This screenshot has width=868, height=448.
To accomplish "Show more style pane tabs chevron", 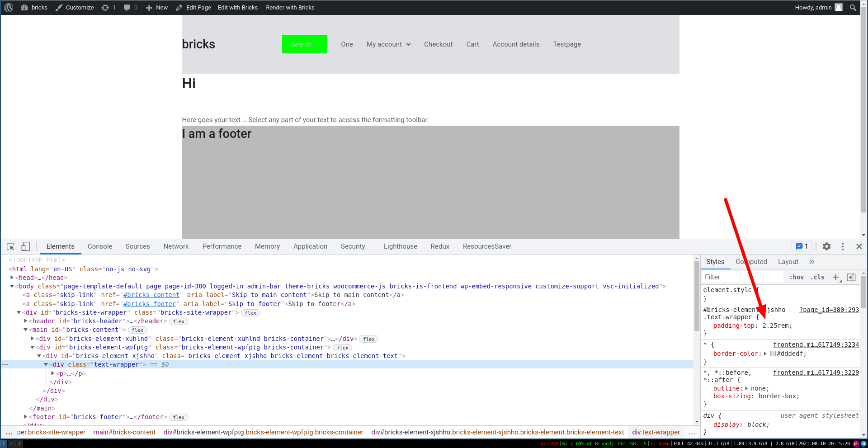I will (x=811, y=262).
